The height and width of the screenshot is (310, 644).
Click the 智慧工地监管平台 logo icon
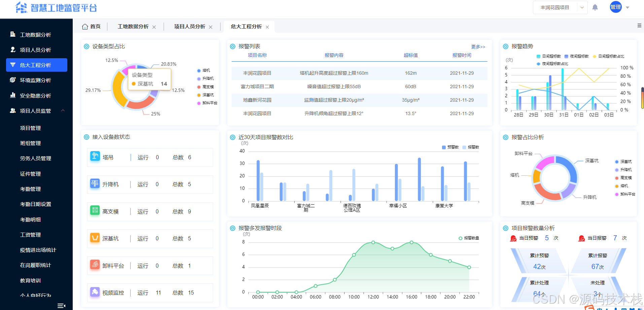tap(21, 7)
